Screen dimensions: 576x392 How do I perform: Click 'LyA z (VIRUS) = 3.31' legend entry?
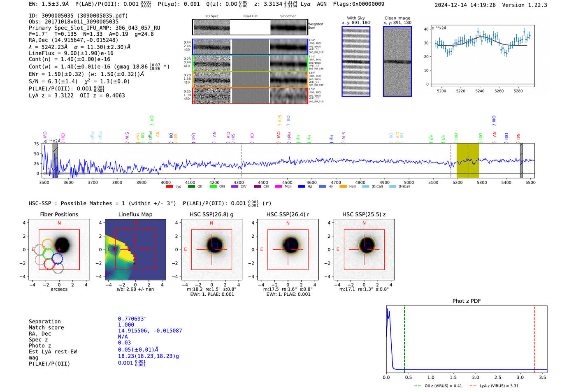(494, 386)
